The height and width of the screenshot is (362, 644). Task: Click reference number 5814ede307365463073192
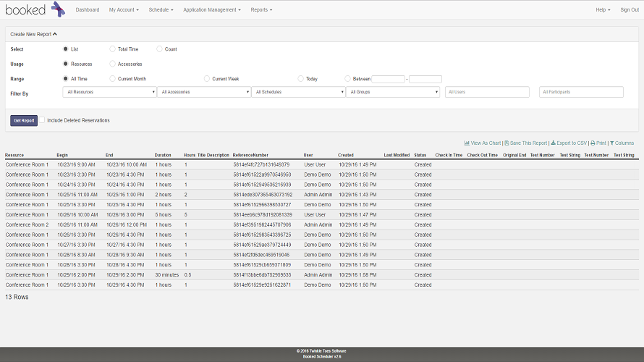[x=263, y=195]
